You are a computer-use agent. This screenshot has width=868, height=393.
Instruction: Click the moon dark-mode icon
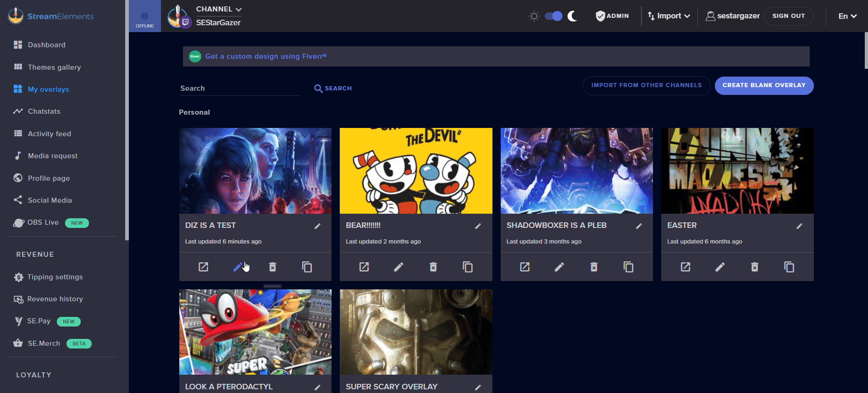[572, 16]
